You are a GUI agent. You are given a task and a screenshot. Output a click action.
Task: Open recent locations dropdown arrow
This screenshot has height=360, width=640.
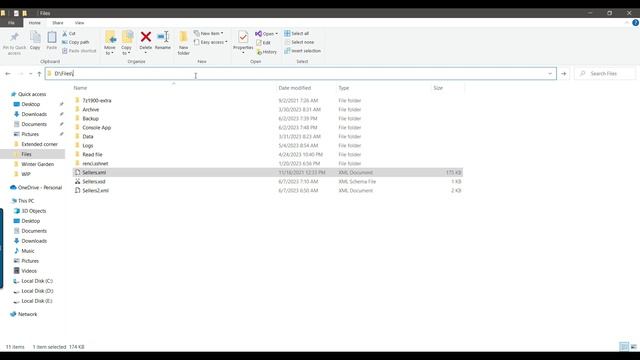tap(30, 74)
